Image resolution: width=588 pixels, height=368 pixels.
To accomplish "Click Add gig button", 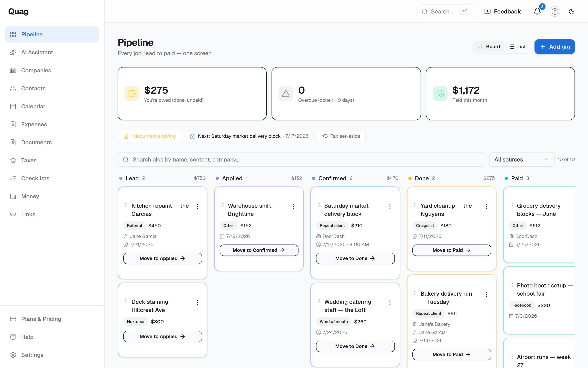I will click(x=555, y=46).
